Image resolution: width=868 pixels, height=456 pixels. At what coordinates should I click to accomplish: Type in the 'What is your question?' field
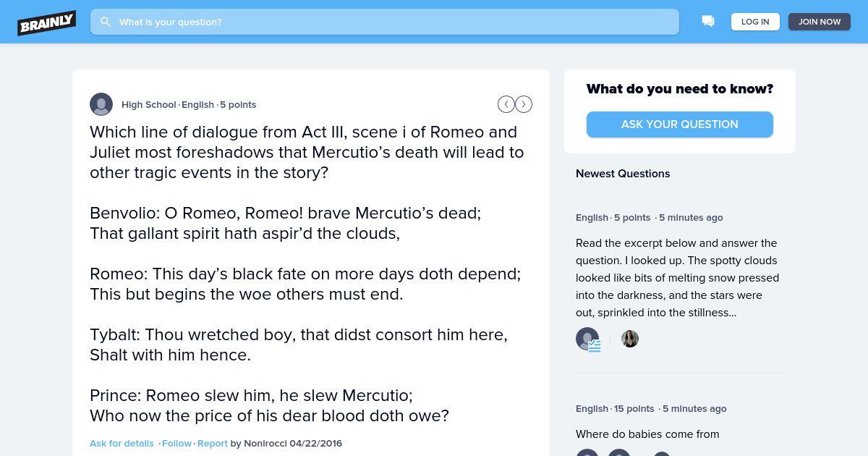[391, 22]
